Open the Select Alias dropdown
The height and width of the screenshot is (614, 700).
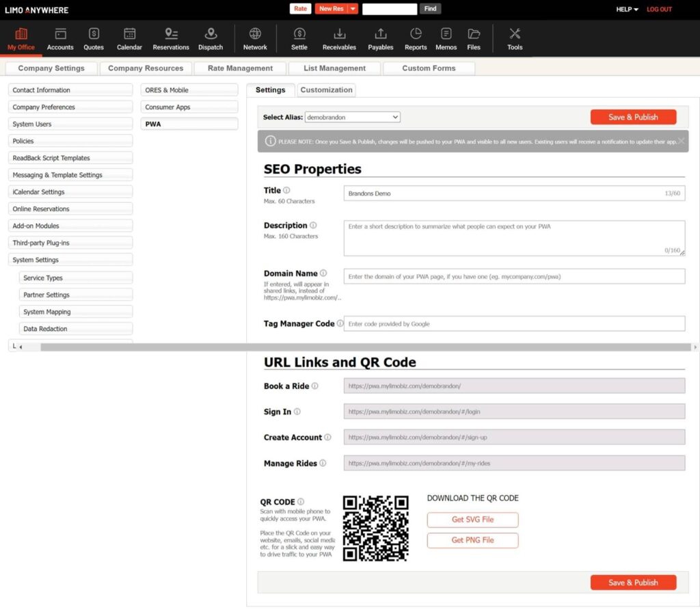point(352,117)
